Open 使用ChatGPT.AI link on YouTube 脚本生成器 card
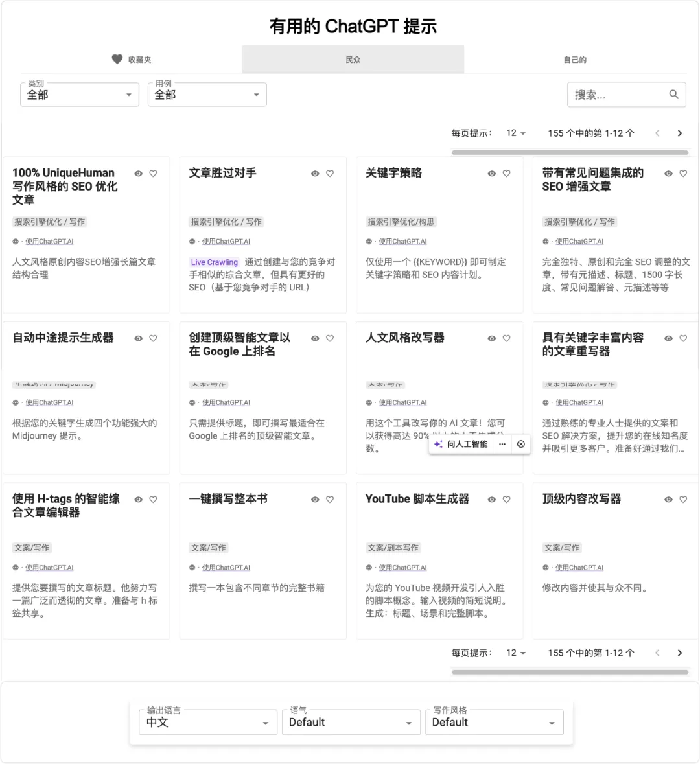Image resolution: width=700 pixels, height=764 pixels. tap(402, 568)
